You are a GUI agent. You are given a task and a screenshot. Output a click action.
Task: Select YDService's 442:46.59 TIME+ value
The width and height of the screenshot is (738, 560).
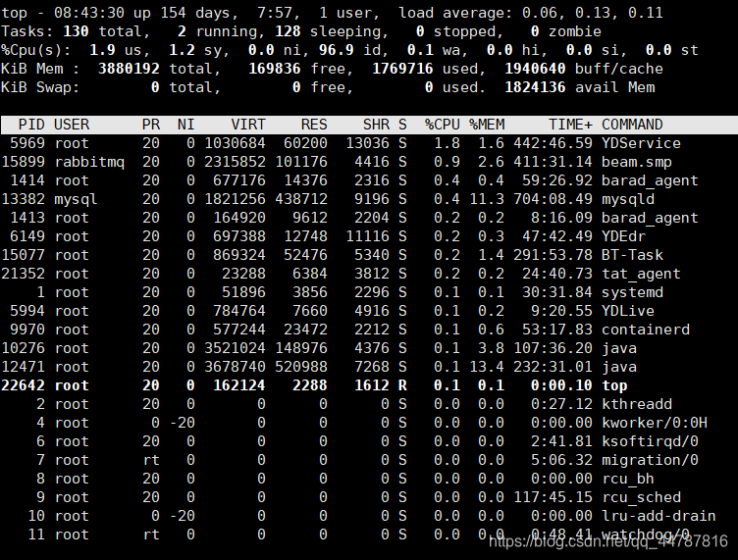tap(553, 143)
